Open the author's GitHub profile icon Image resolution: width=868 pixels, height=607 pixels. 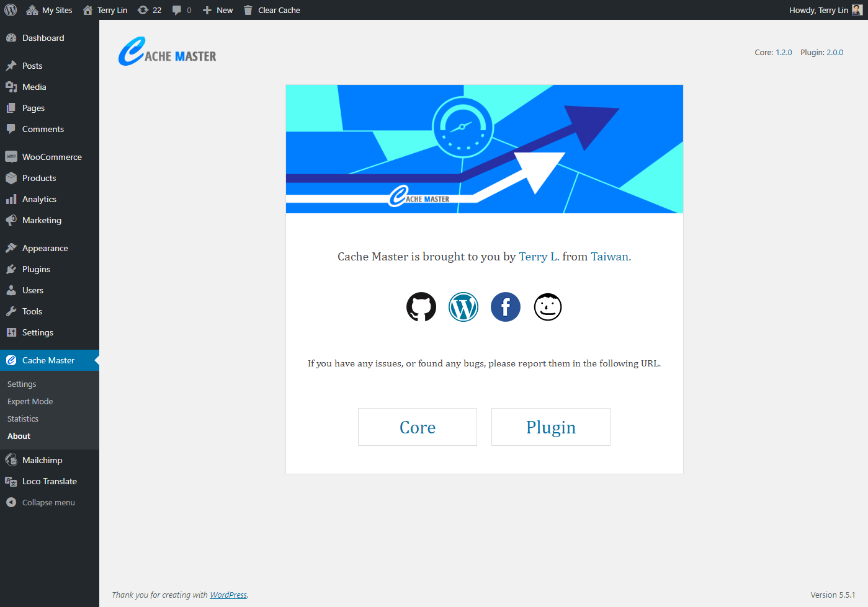tap(421, 307)
